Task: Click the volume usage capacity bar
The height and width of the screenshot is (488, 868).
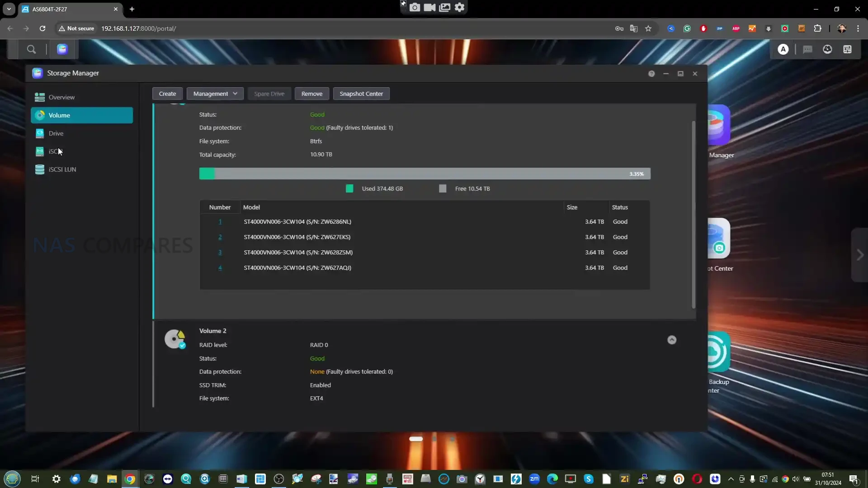Action: coord(425,174)
